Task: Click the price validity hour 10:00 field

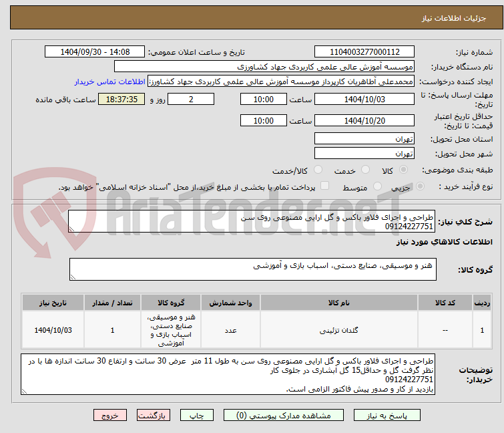Action: [x=263, y=120]
